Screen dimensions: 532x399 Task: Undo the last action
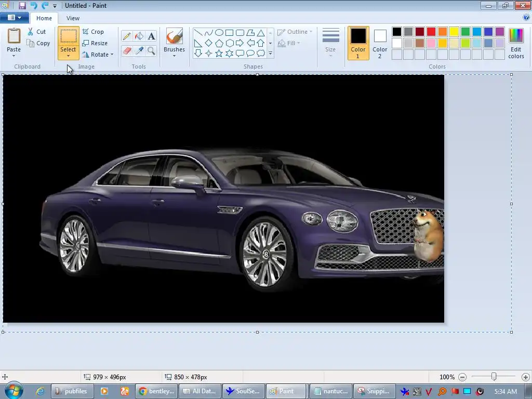pos(33,5)
